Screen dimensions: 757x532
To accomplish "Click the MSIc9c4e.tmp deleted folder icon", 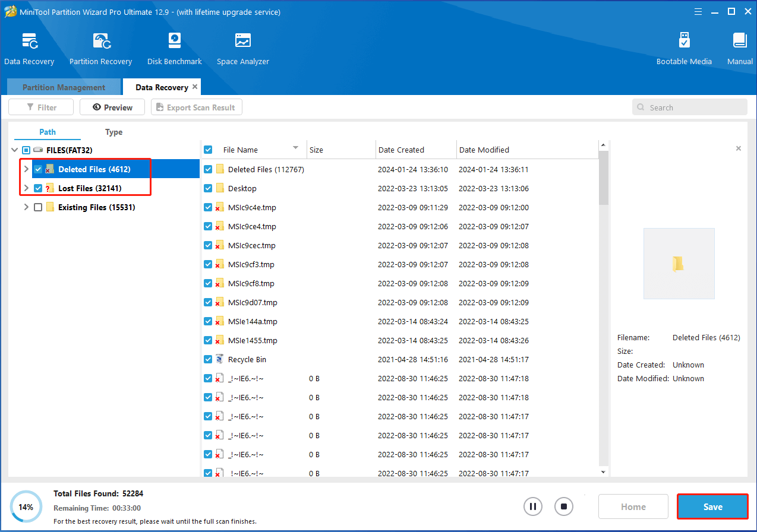I will coord(219,207).
